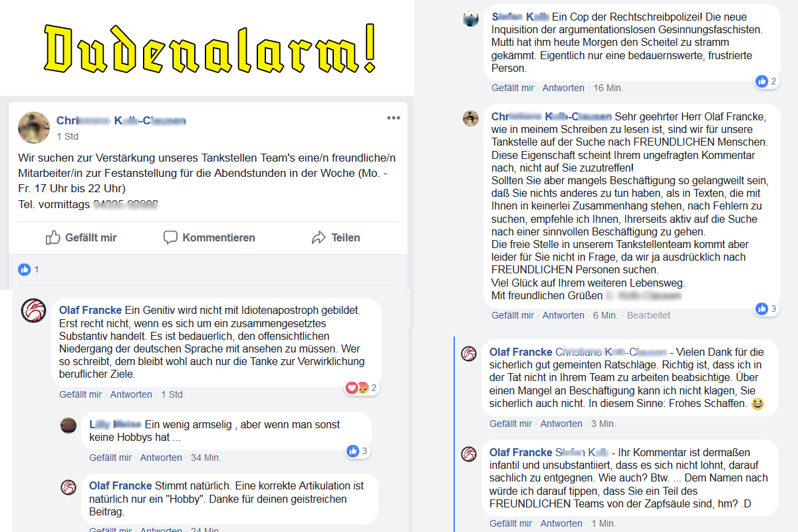Image resolution: width=798 pixels, height=532 pixels.
Task: Click the 3 likes badge on Sehr geehrter comment
Action: click(766, 309)
